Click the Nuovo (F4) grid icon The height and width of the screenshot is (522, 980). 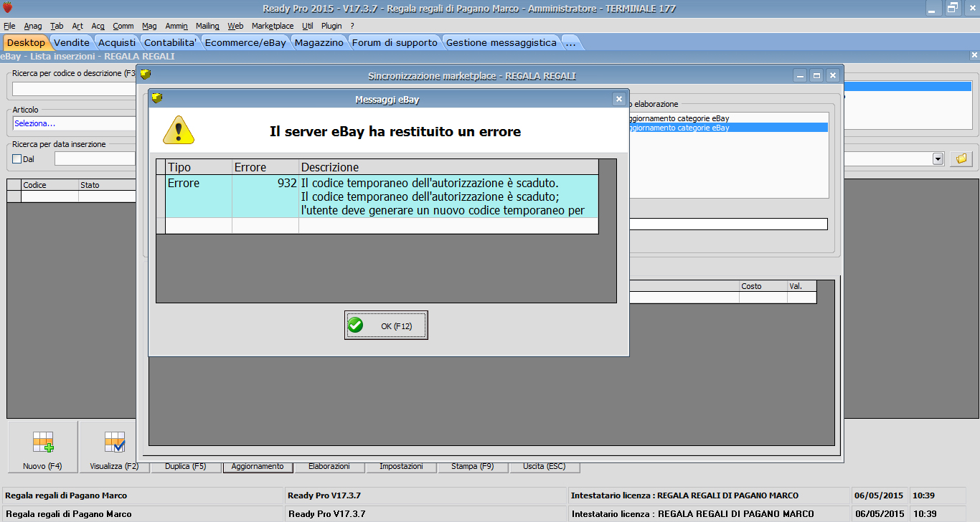point(43,441)
